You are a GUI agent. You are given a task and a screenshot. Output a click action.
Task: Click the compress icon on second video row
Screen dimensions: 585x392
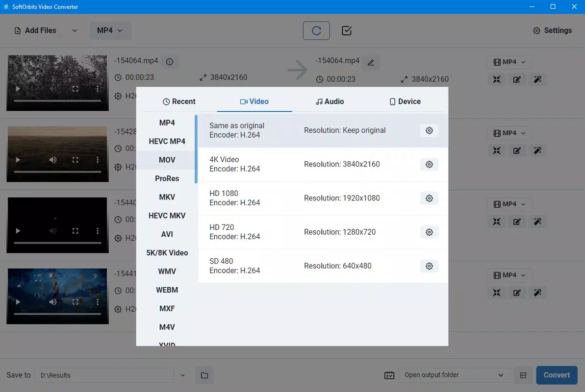click(x=497, y=151)
